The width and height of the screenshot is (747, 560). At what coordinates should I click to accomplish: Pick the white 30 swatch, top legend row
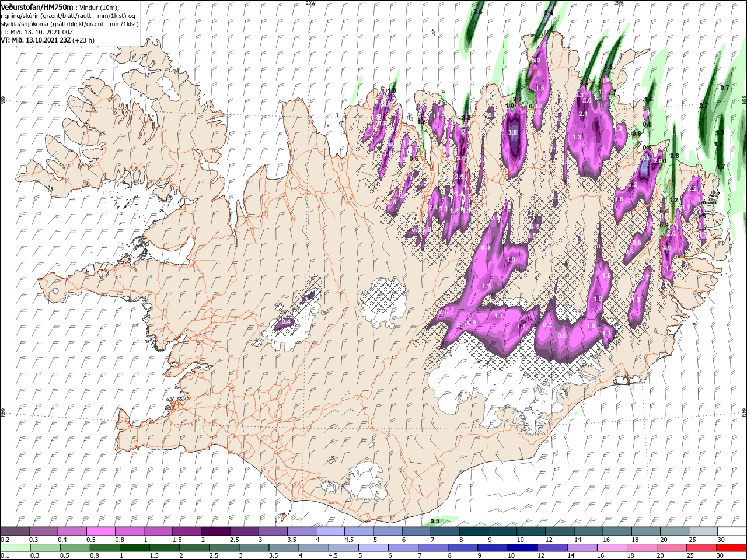732,531
